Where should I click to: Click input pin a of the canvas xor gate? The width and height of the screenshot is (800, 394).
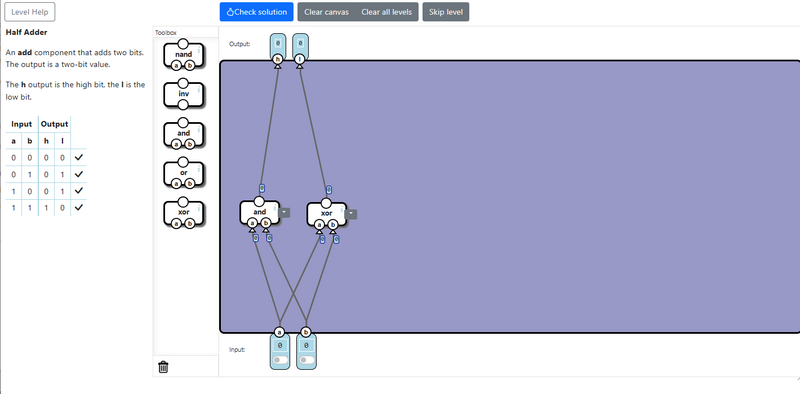(319, 225)
